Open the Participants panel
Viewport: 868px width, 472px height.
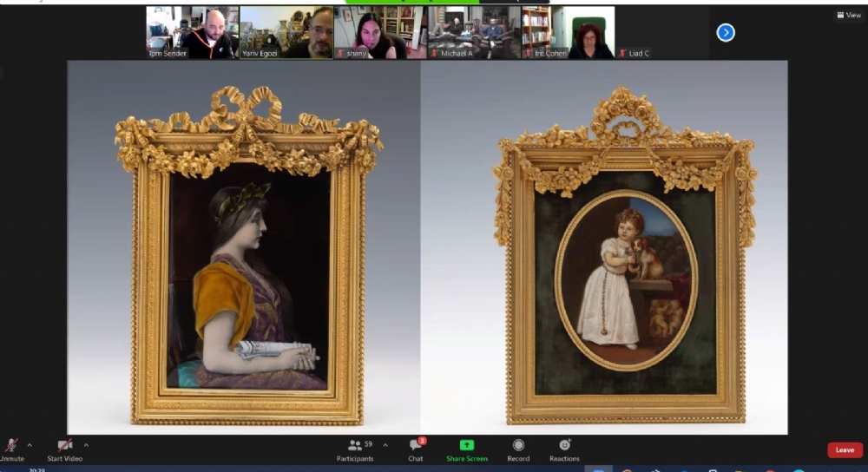[x=355, y=449]
